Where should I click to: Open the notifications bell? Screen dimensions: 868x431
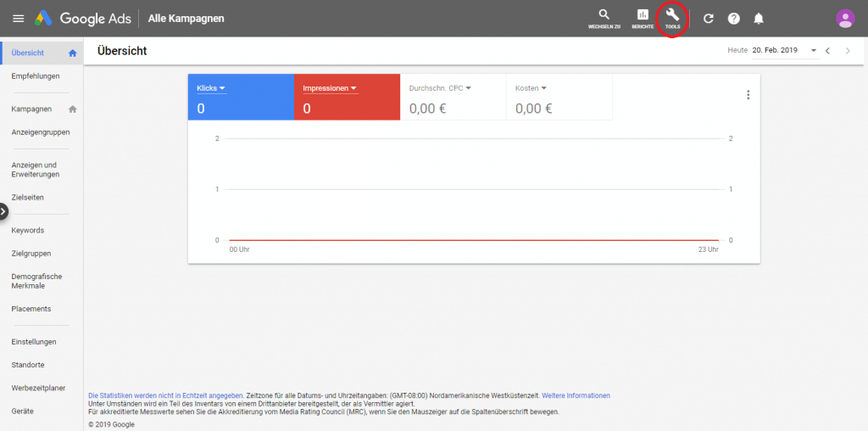(x=759, y=19)
